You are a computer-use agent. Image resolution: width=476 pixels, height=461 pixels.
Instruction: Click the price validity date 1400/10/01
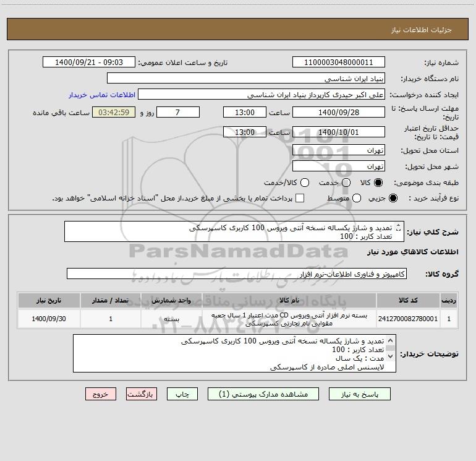[x=339, y=132]
